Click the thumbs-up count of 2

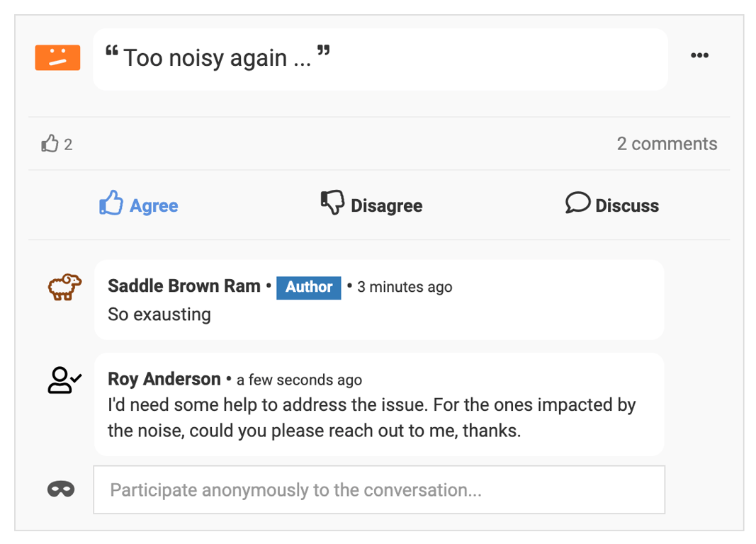pyautogui.click(x=57, y=144)
